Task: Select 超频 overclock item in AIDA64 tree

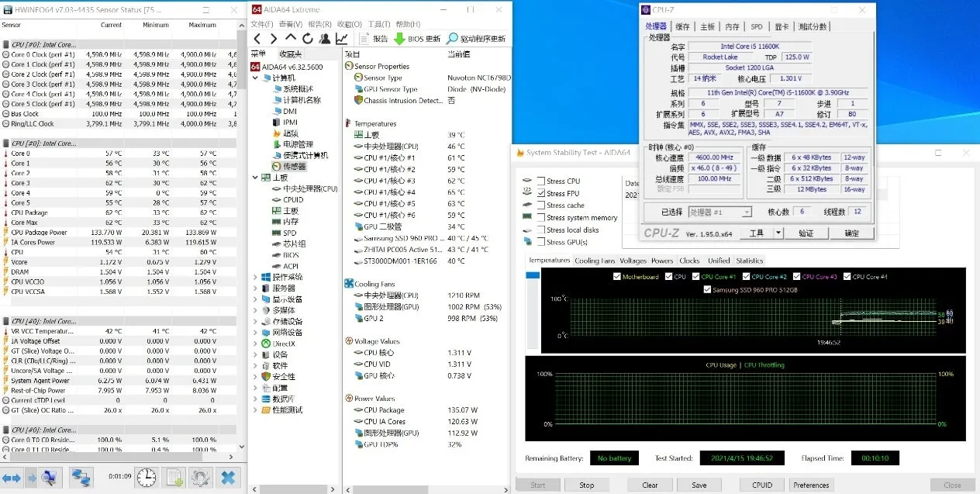Action: click(285, 133)
